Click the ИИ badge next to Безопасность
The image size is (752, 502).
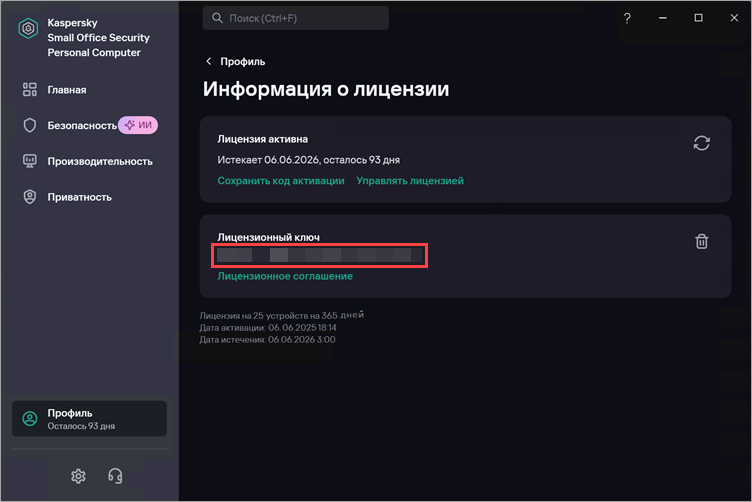138,125
